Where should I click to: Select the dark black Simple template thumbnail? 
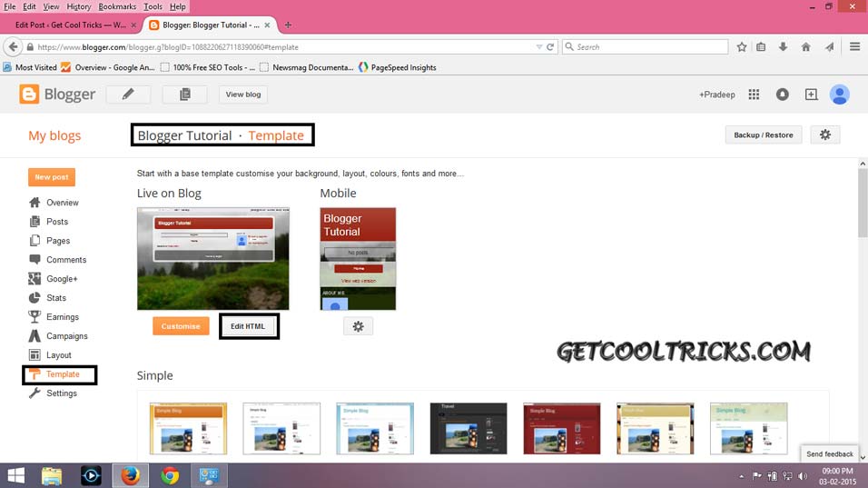(x=469, y=429)
